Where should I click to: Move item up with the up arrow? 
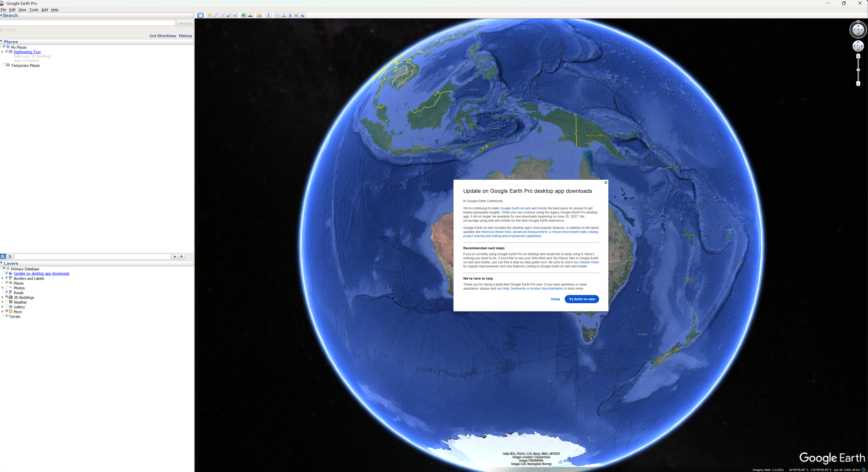pyautogui.click(x=175, y=257)
